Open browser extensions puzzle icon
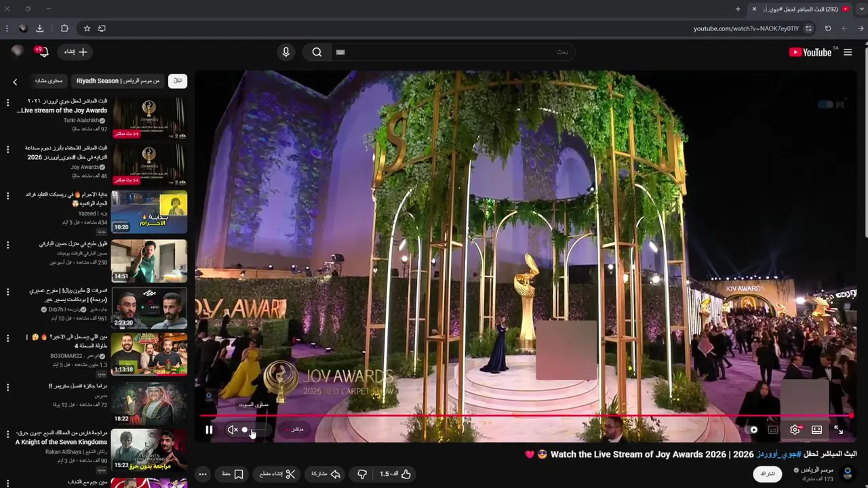The width and height of the screenshot is (868, 488). (64, 28)
